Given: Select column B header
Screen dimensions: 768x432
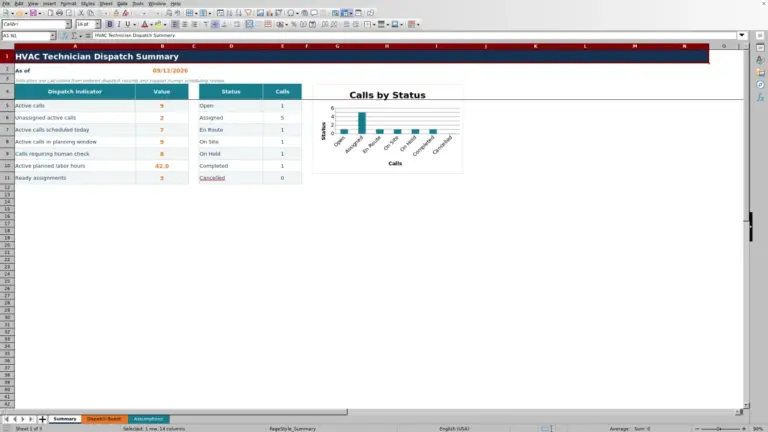Looking at the screenshot, I should tap(162, 46).
